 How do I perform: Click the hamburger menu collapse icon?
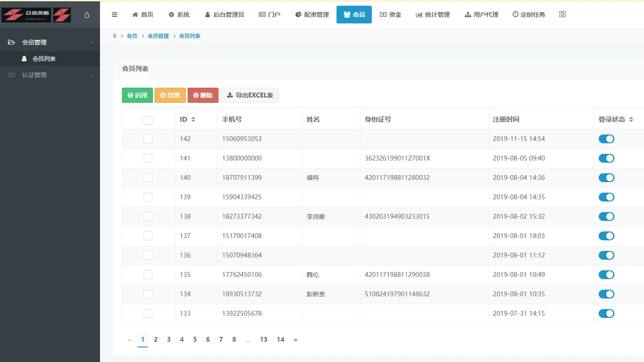point(115,15)
